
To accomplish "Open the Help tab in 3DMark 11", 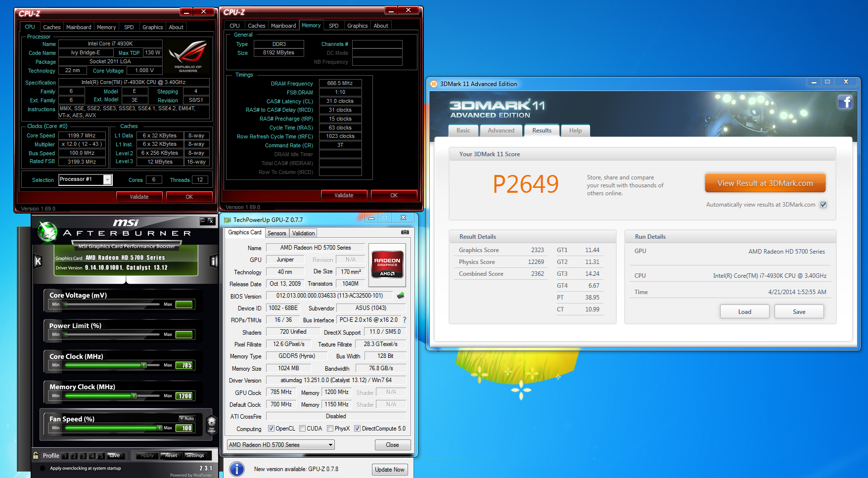I will point(575,130).
